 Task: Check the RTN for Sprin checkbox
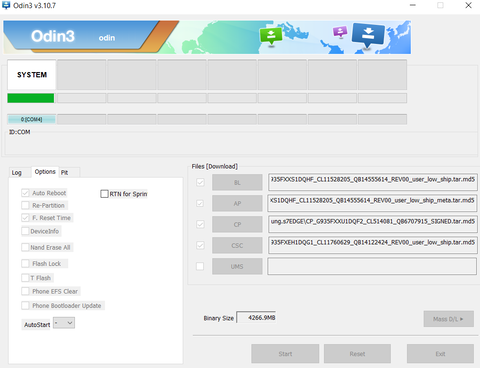[x=104, y=194]
